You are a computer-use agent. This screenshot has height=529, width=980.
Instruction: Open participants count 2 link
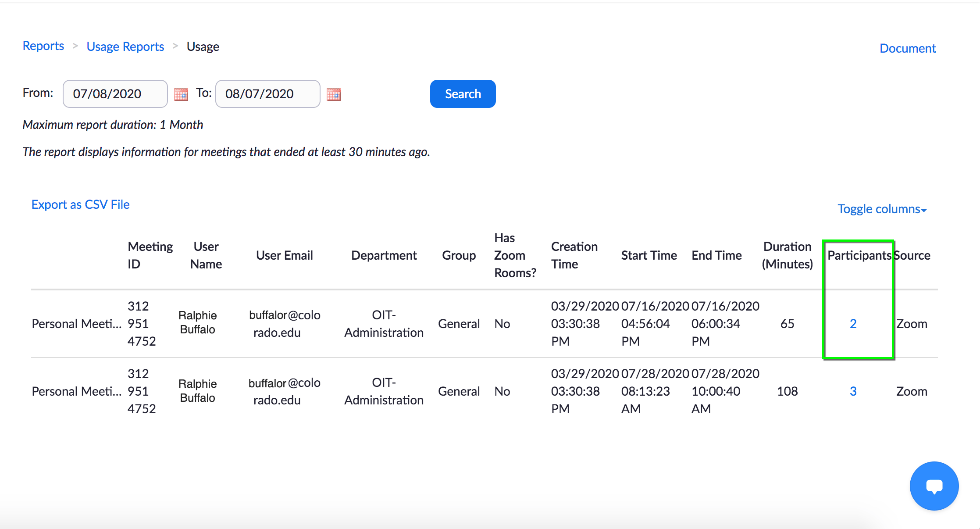pos(853,324)
